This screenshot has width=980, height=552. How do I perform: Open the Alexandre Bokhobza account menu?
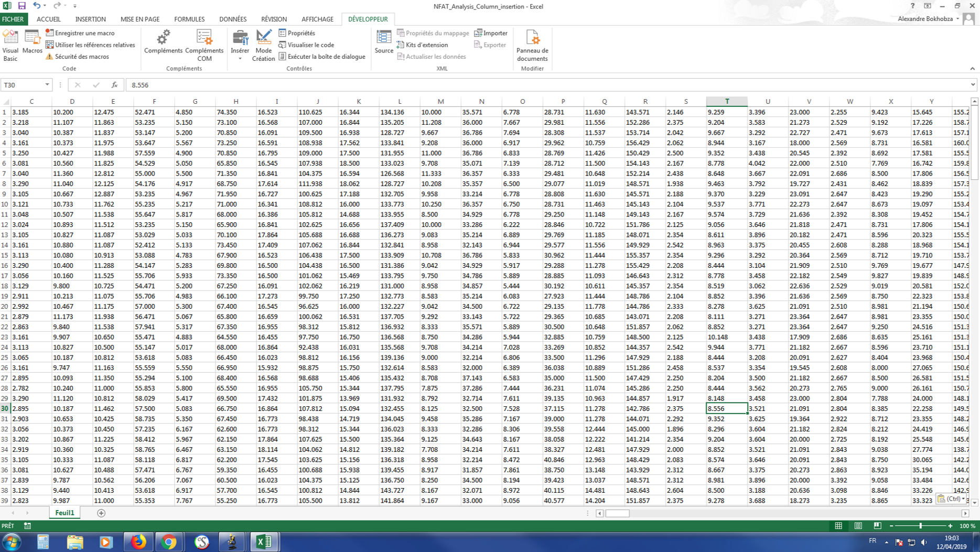[928, 19]
